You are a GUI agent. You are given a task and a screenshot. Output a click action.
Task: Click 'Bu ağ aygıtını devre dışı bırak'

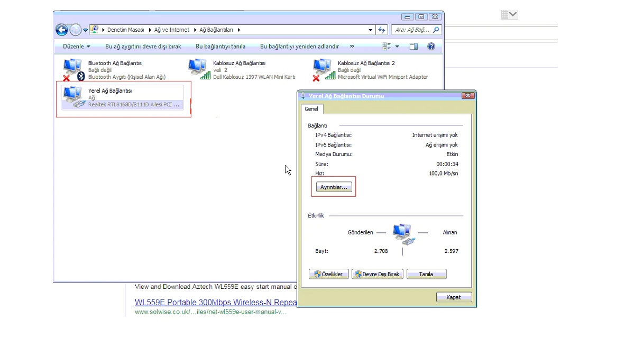tap(143, 47)
